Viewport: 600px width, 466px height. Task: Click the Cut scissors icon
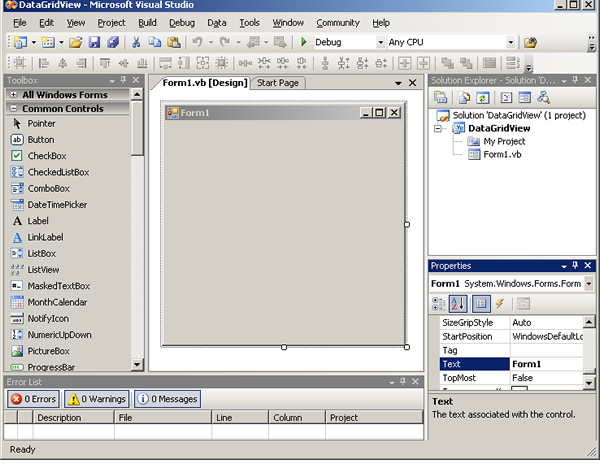coord(136,42)
